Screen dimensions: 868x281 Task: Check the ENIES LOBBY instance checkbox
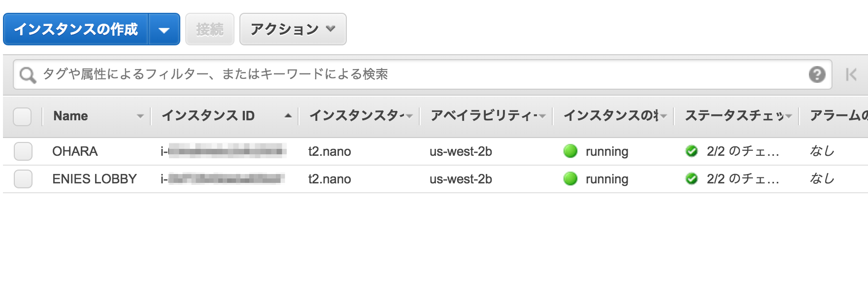pyautogui.click(x=23, y=179)
